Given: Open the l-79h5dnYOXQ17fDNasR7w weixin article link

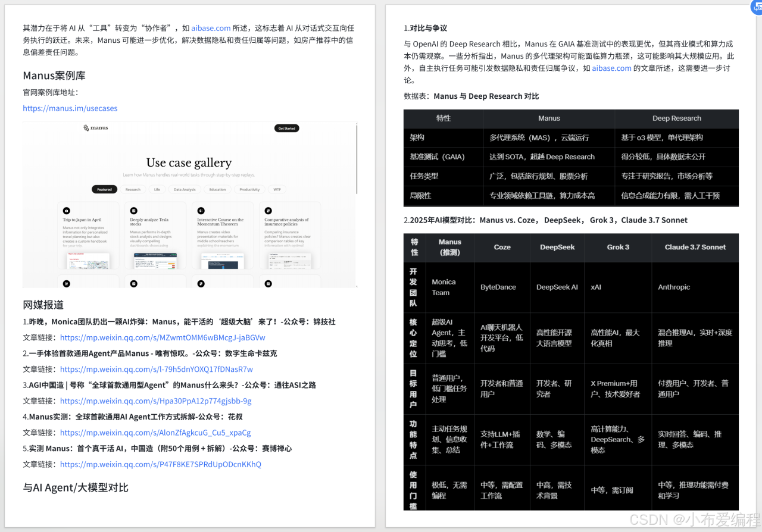Looking at the screenshot, I should [x=157, y=369].
